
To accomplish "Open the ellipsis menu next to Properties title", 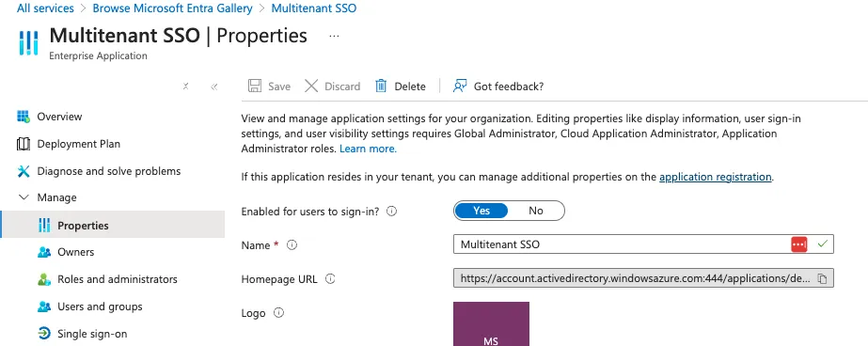I will 334,36.
